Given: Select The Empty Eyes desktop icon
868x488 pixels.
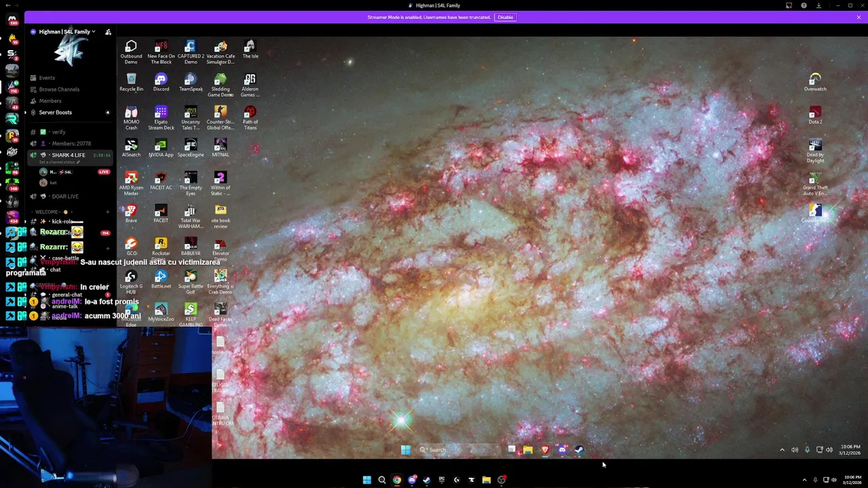Looking at the screenshot, I should (191, 184).
